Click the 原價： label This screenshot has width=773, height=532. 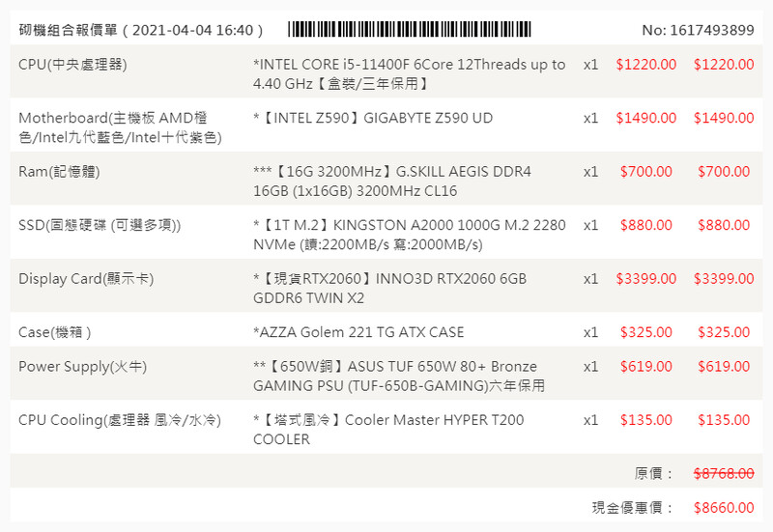pos(654,474)
